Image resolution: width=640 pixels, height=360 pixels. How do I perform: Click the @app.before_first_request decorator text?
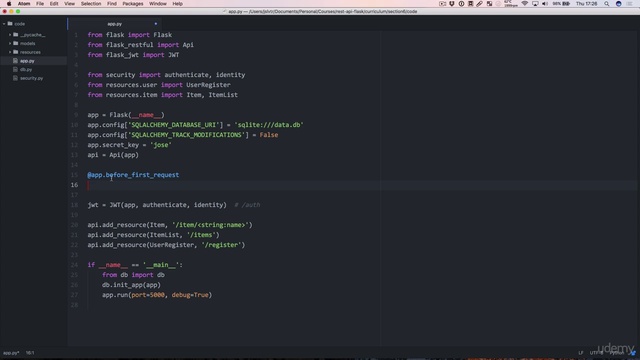click(133, 175)
